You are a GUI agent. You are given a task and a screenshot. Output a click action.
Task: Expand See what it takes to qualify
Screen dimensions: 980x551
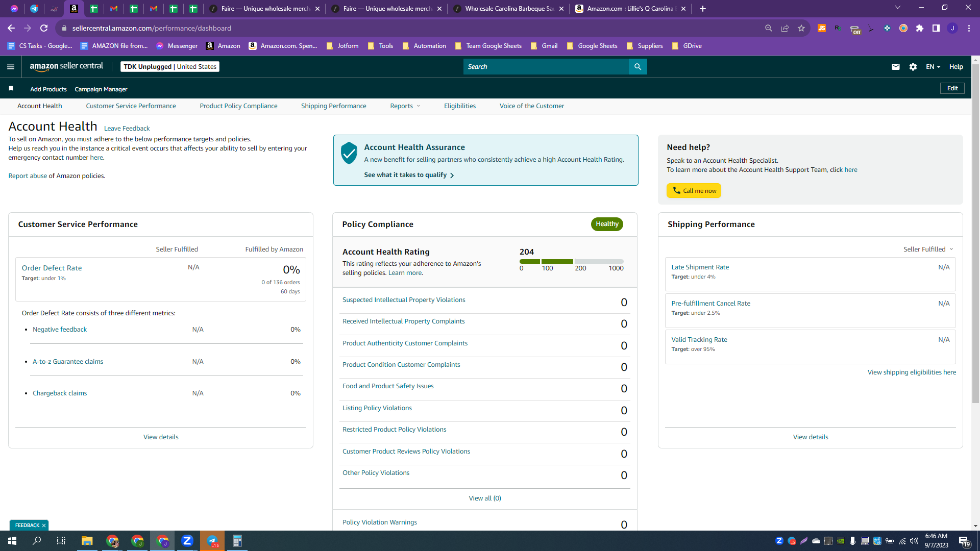(409, 175)
